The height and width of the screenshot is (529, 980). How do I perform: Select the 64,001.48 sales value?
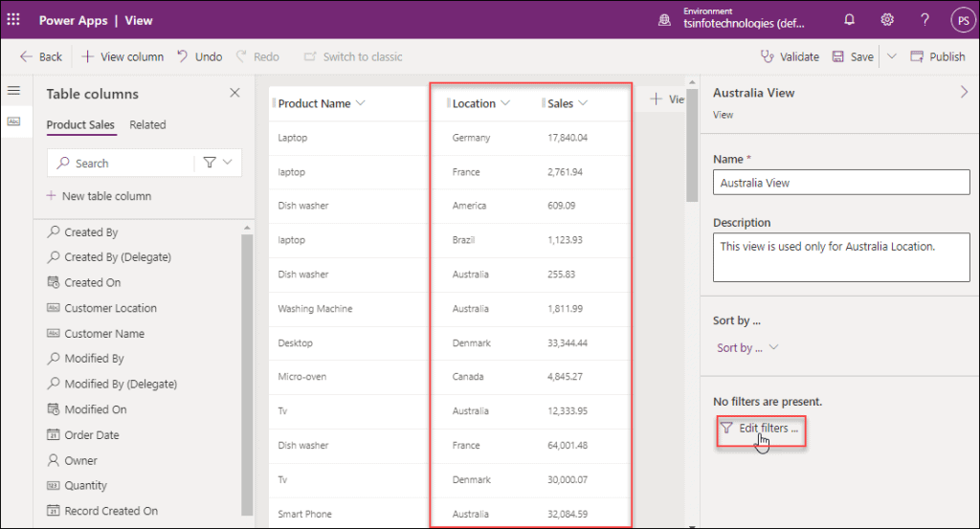568,446
